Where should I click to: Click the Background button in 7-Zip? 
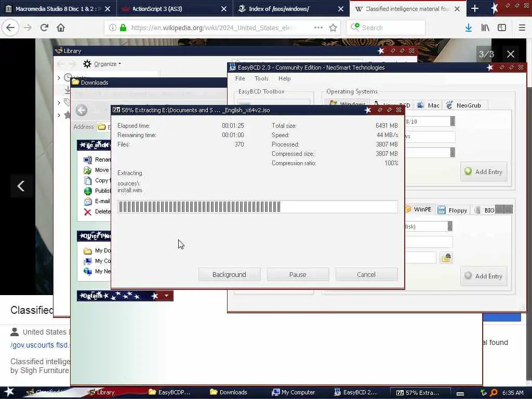[x=229, y=274]
